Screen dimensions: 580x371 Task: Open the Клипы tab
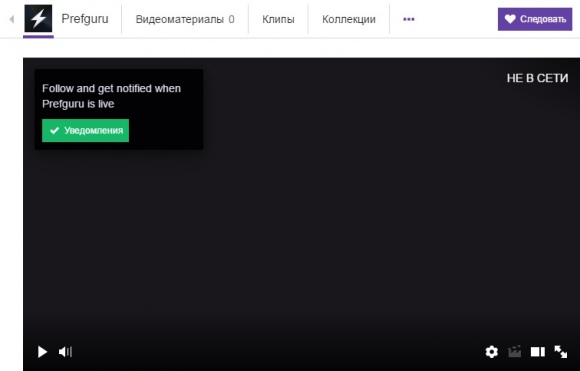point(278,19)
